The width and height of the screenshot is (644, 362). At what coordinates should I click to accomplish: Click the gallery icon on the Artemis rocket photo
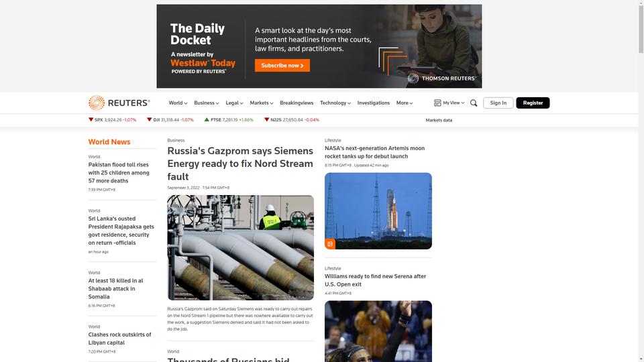330,244
